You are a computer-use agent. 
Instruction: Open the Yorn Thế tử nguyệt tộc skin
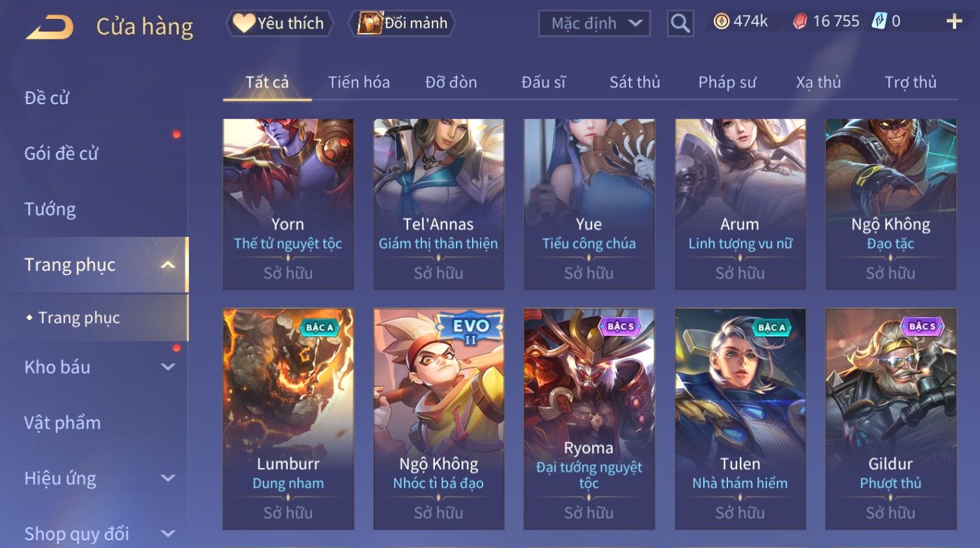click(x=288, y=204)
